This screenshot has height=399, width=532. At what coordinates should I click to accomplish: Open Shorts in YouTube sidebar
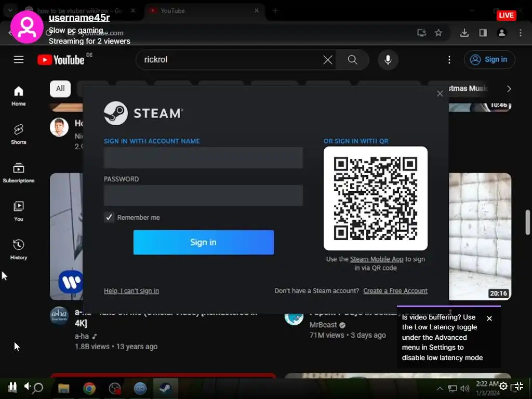pos(19,135)
